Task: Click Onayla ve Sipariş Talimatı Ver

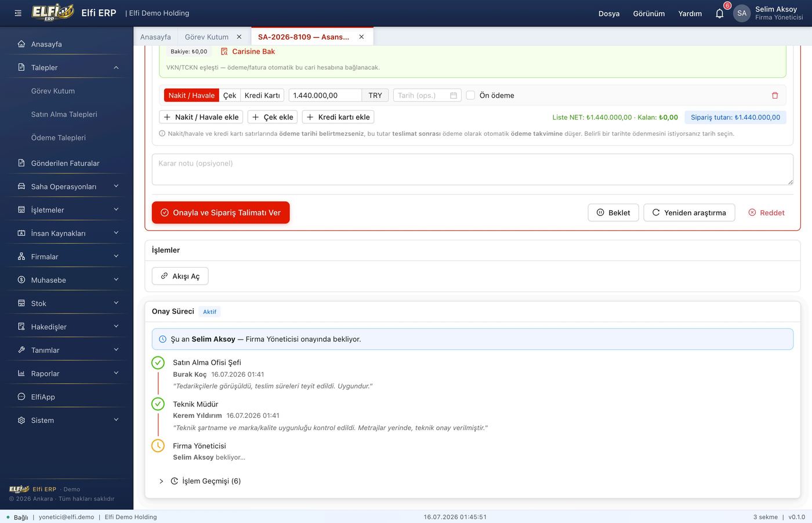Action: [220, 212]
